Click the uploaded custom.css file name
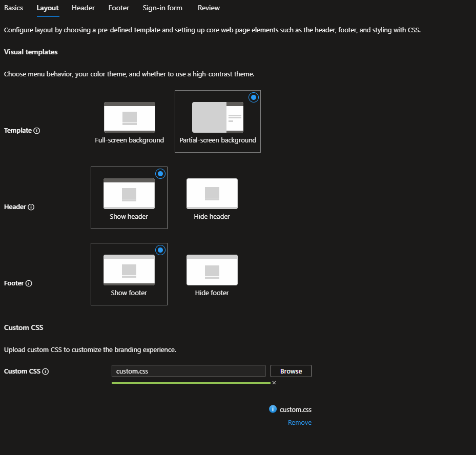The width and height of the screenshot is (476, 455). [x=295, y=410]
